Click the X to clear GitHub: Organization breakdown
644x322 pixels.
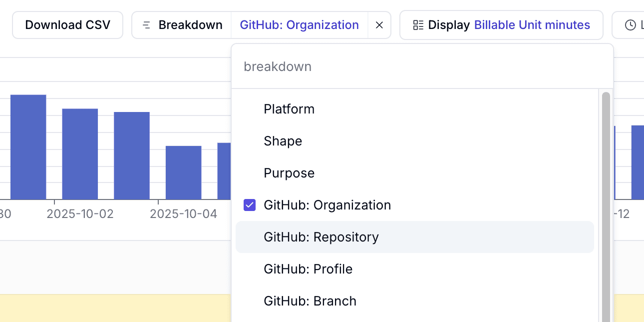379,24
